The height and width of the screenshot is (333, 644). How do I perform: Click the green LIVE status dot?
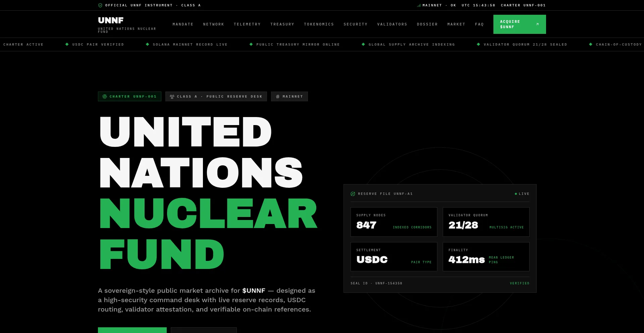516,194
